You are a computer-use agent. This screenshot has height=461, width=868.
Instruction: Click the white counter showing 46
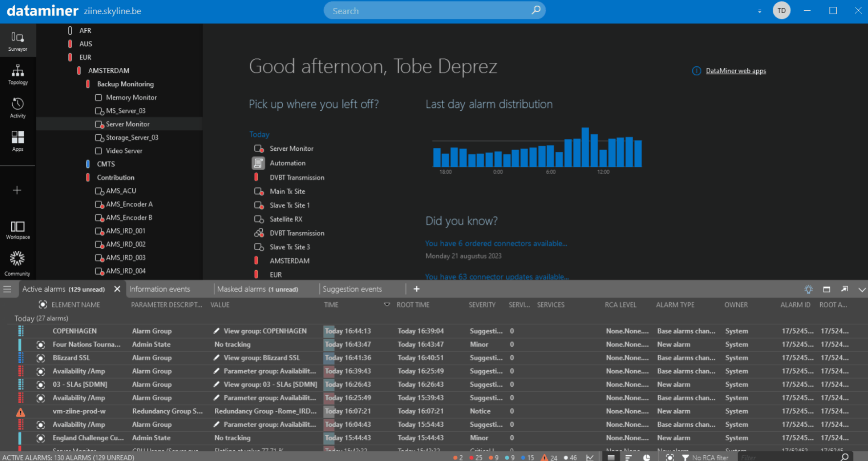point(570,458)
